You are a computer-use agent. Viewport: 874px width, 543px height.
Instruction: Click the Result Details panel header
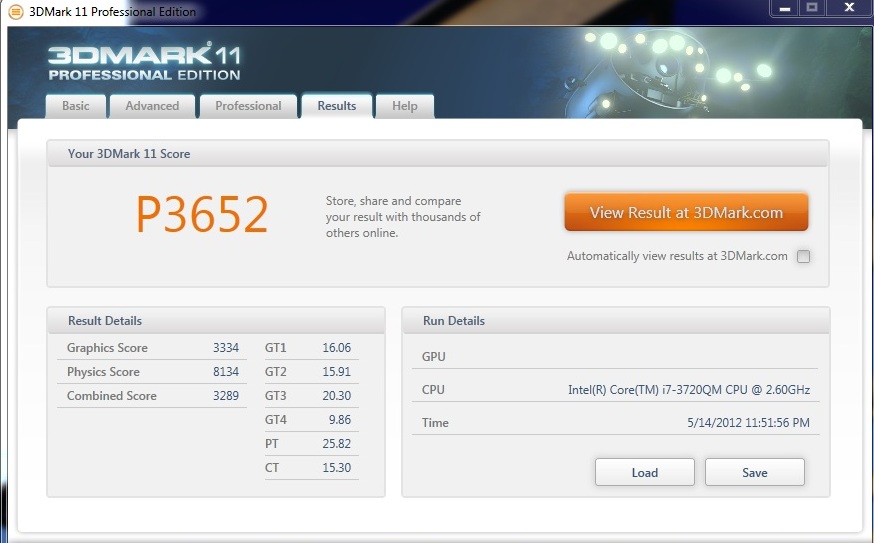pyautogui.click(x=216, y=321)
